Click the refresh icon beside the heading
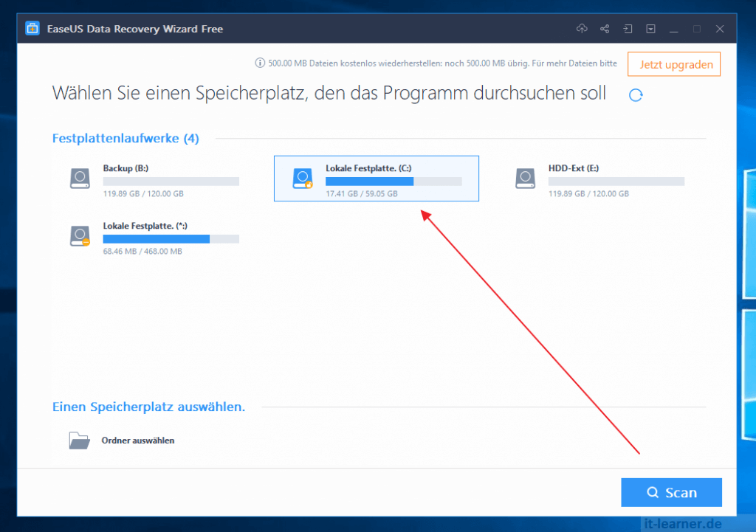The image size is (756, 532). (635, 95)
